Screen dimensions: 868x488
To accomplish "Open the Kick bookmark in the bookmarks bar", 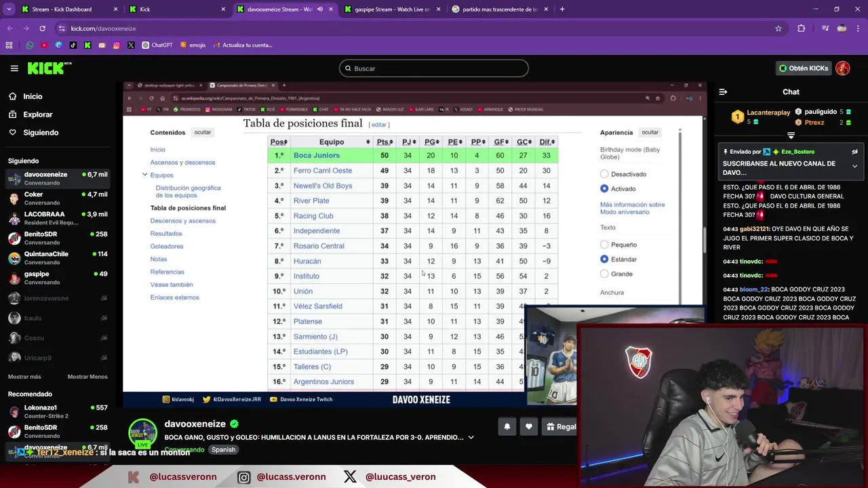I will 87,45.
